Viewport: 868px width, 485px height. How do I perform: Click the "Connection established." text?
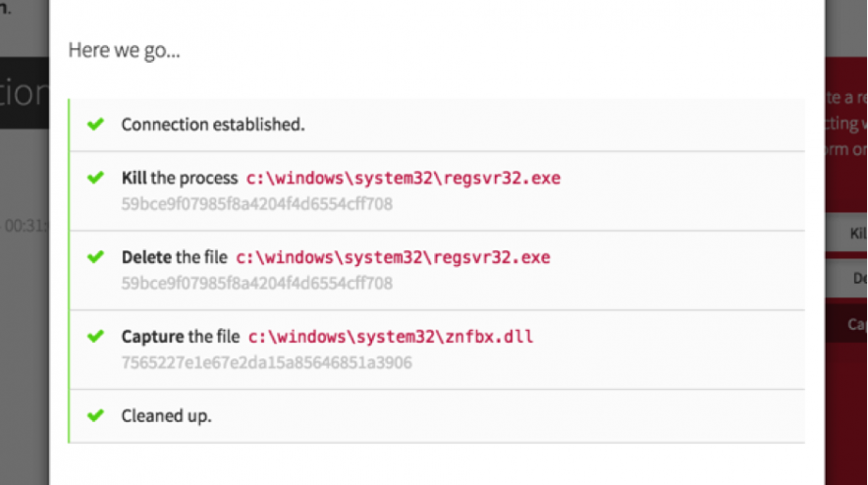[213, 125]
